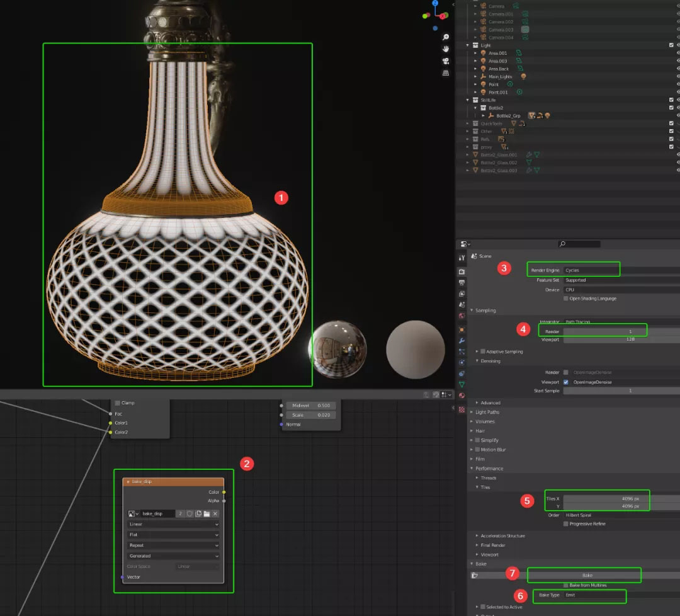Expand the Threads subpanel

[477, 477]
